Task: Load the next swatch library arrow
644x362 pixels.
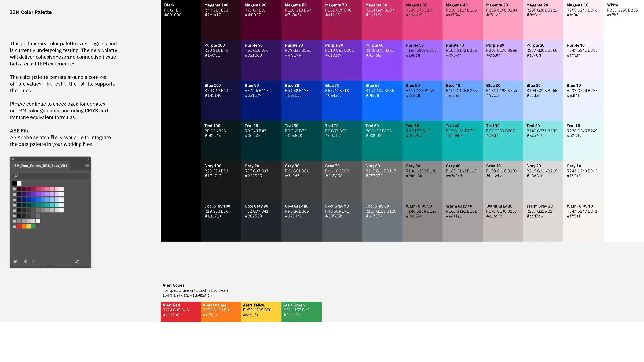Action: click(x=34, y=261)
